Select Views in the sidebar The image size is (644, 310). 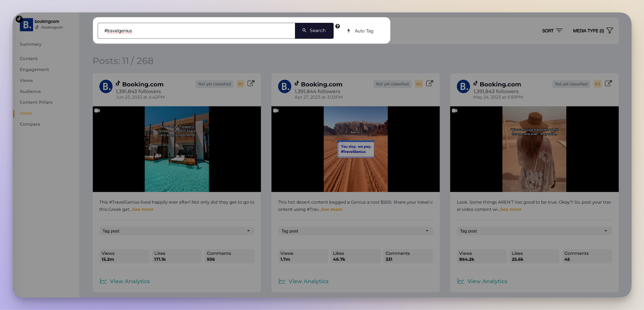click(x=26, y=81)
